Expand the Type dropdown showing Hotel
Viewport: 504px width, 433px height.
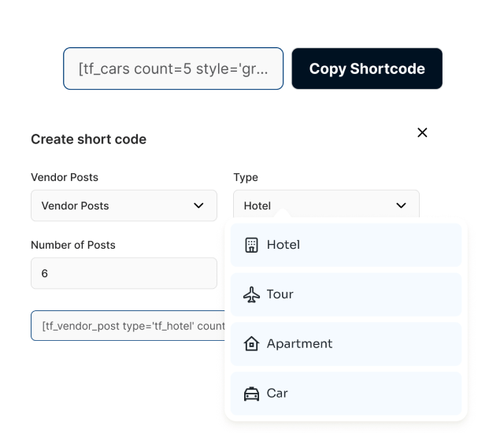(326, 205)
